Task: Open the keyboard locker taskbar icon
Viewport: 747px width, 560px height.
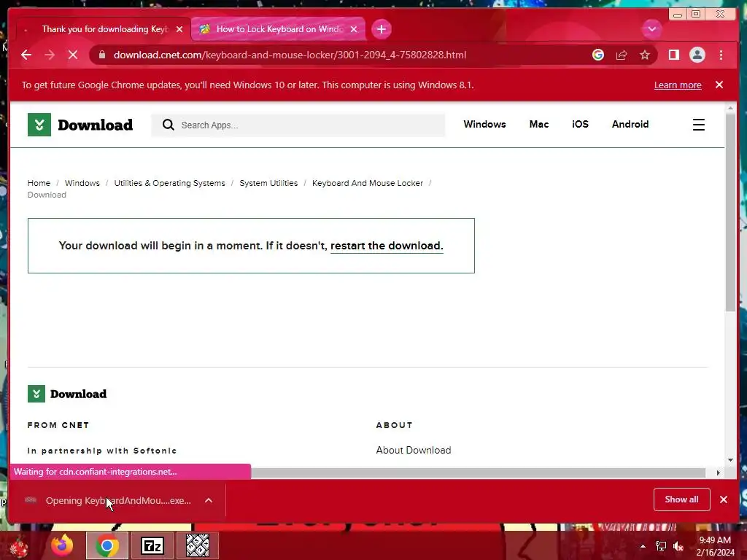Action: [x=197, y=545]
